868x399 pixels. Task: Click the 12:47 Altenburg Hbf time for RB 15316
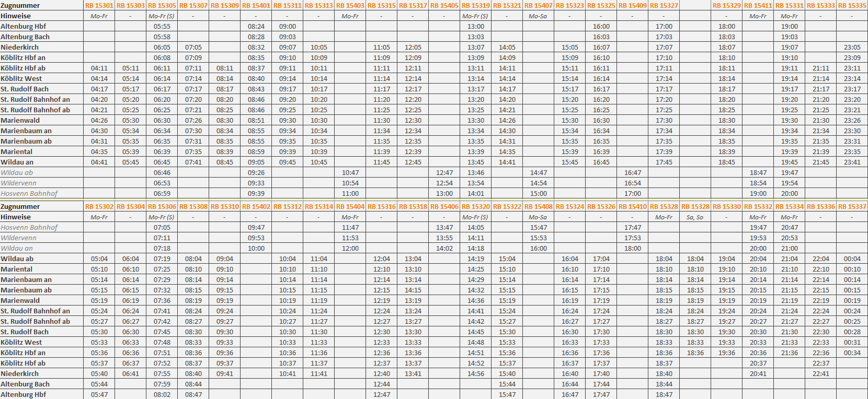(382, 394)
